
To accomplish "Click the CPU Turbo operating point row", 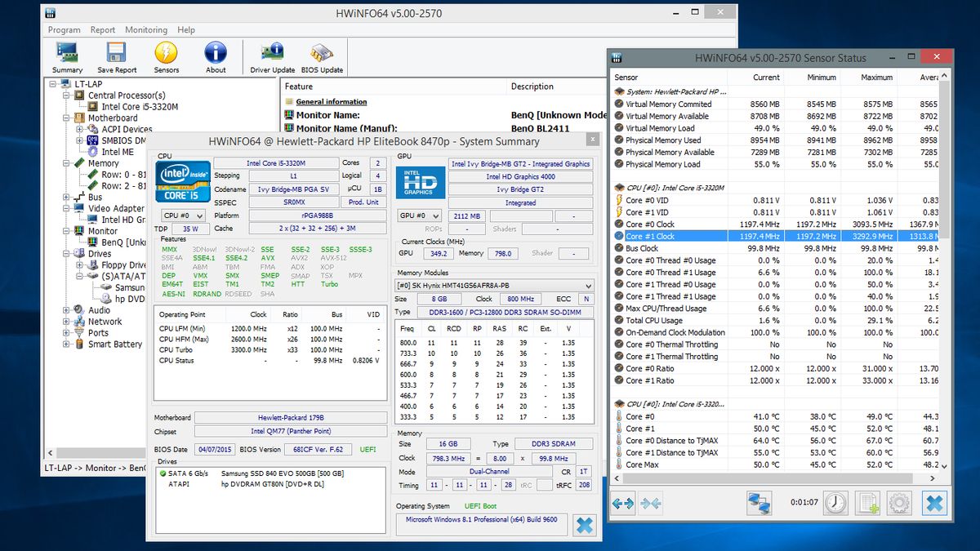I will [x=269, y=349].
